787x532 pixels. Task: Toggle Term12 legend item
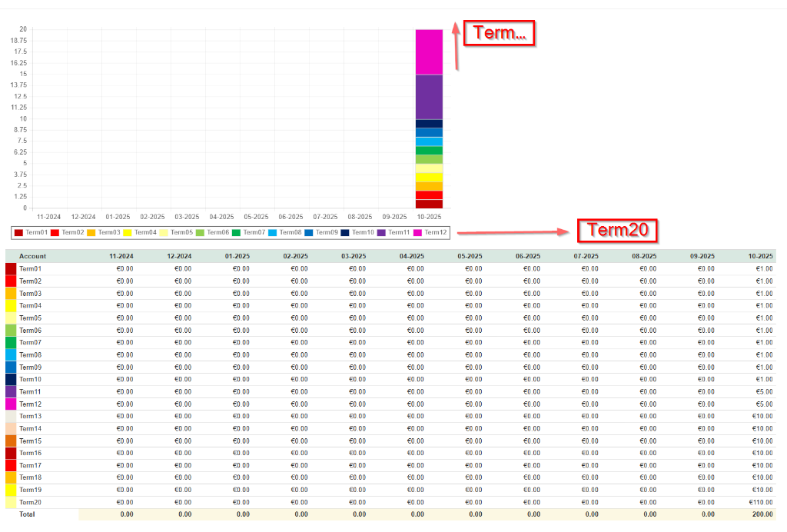point(430,232)
